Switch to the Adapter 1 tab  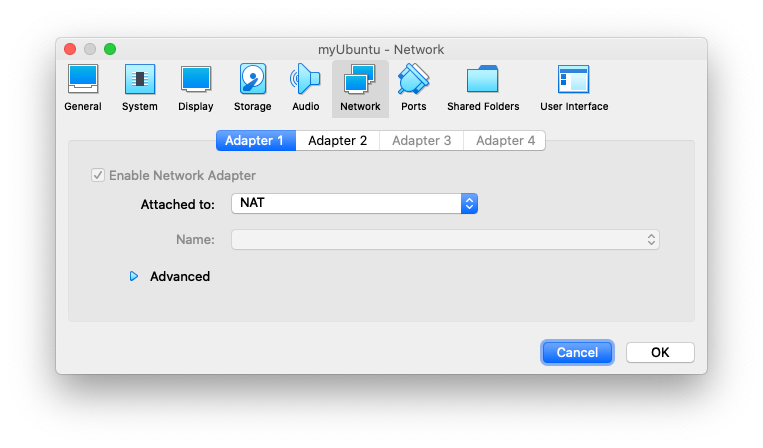(256, 141)
